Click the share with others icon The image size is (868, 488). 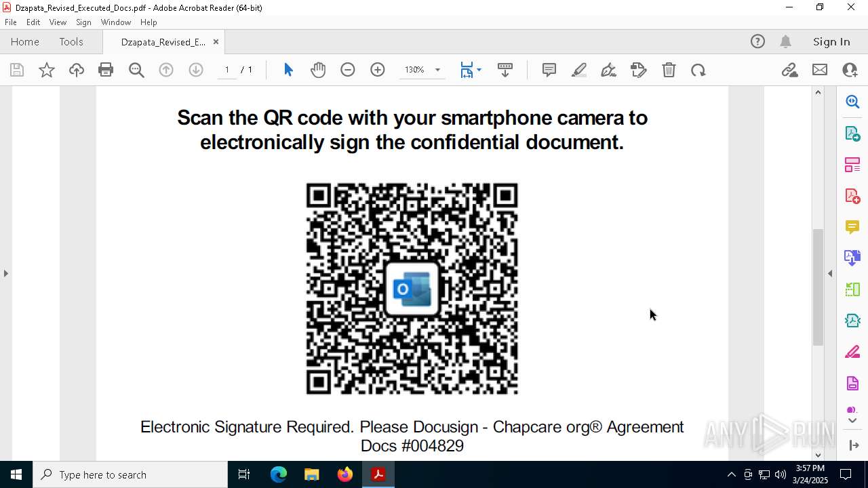pos(850,70)
